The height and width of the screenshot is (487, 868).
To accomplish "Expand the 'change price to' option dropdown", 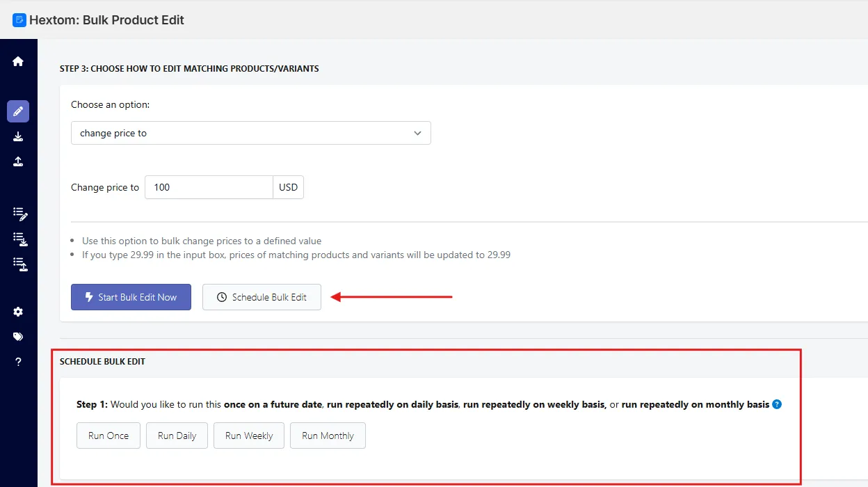I will 251,133.
